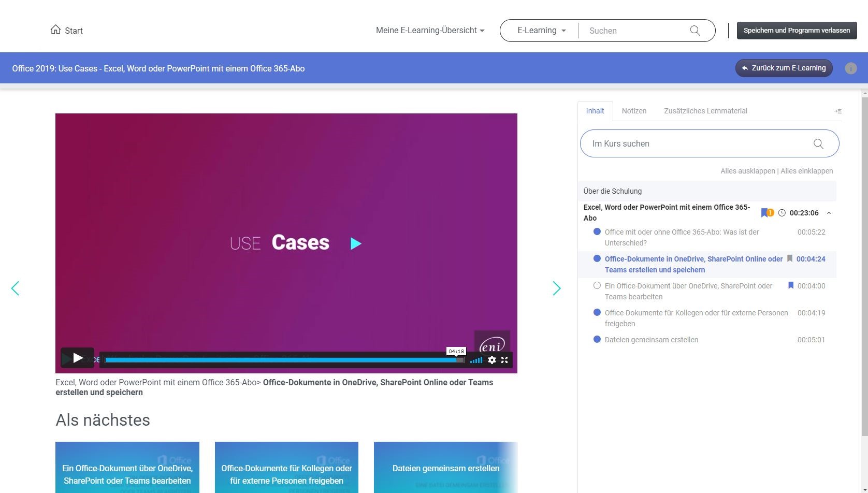Switch the video to fullscreen

click(x=504, y=360)
